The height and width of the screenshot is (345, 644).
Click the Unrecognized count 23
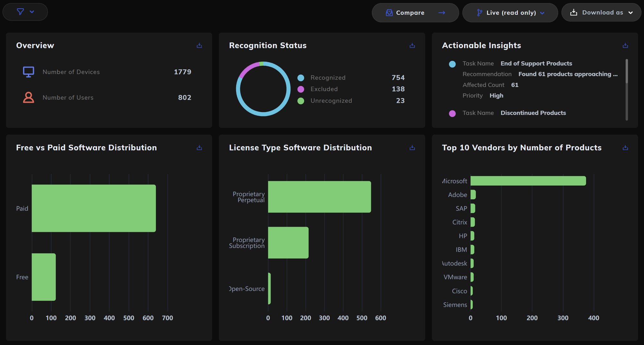(400, 101)
